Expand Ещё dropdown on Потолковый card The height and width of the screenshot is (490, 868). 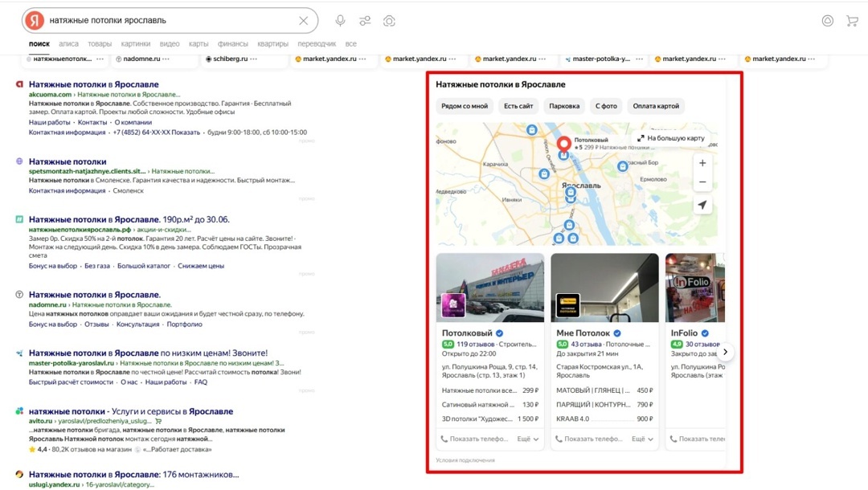527,439
